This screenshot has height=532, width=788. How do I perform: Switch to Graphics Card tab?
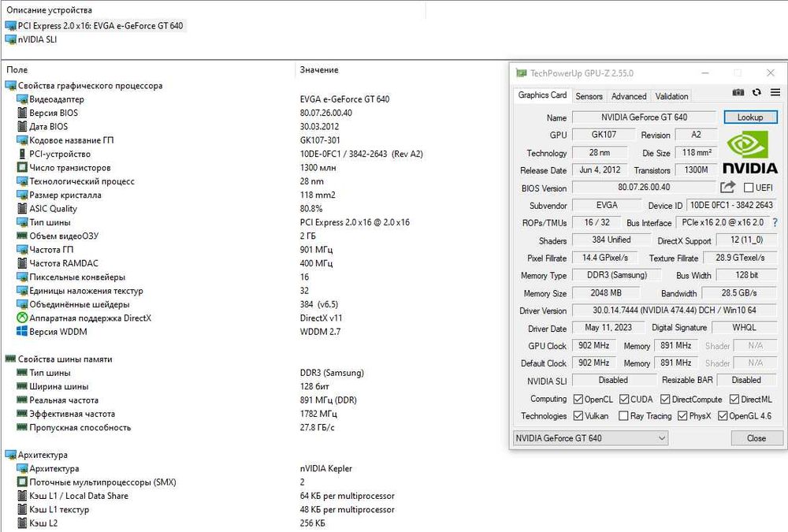542,95
